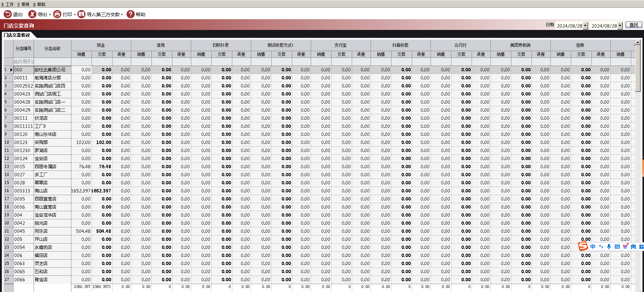Click the Sogou game controller icon
This screenshot has width=644, height=292.
(633, 247)
